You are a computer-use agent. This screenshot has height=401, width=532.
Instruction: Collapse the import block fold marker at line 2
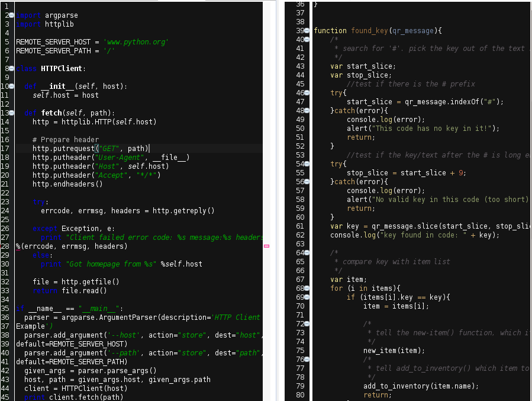[x=11, y=15]
